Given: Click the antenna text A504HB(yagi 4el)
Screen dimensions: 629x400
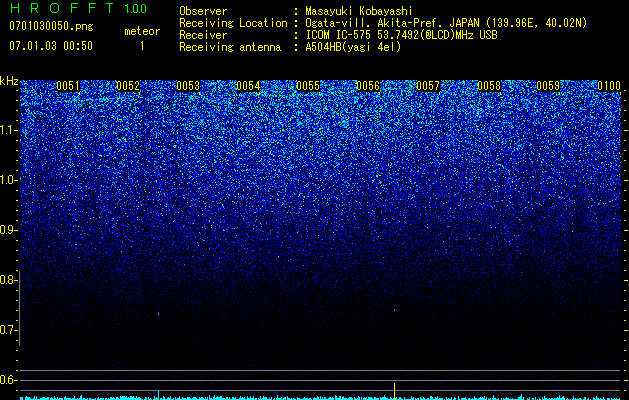Looking at the screenshot, I should pos(353,47).
